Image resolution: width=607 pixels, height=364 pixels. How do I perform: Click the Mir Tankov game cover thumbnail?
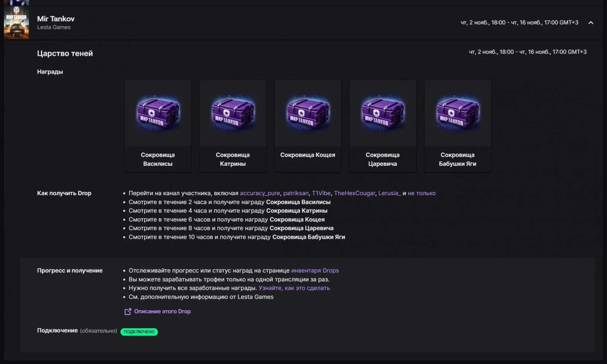pyautogui.click(x=16, y=23)
